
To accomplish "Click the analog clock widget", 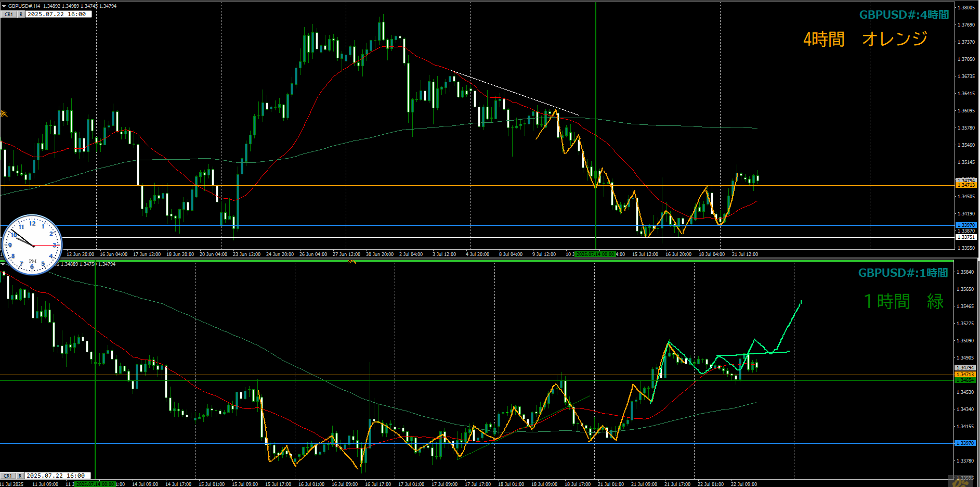I will [32, 245].
